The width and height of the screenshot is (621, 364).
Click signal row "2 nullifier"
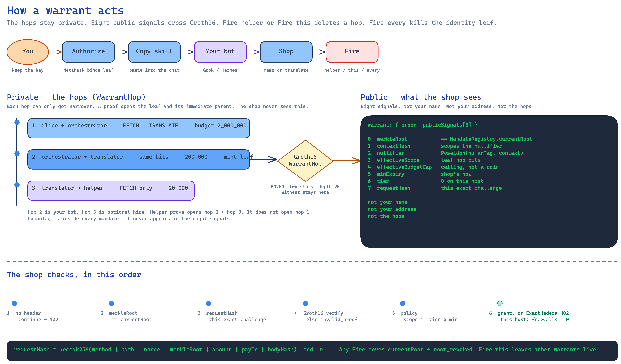tap(445, 153)
